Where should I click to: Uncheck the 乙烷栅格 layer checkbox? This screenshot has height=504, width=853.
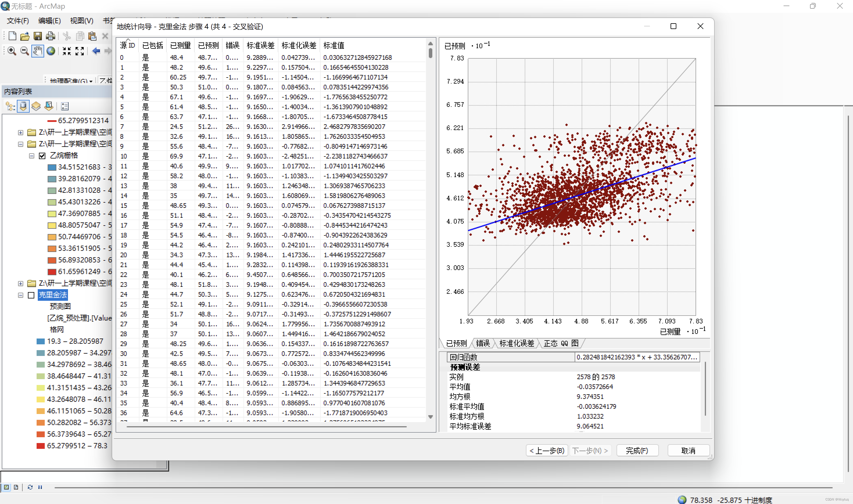[x=42, y=156]
